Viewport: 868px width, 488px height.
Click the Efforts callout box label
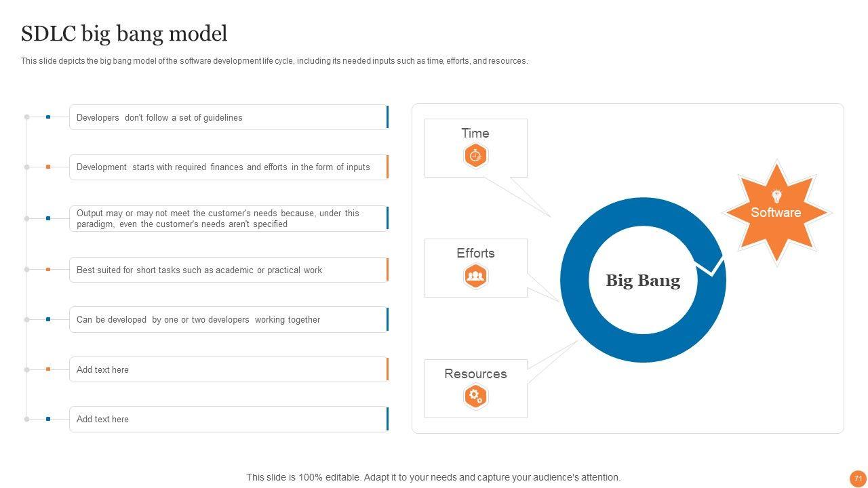(x=475, y=253)
